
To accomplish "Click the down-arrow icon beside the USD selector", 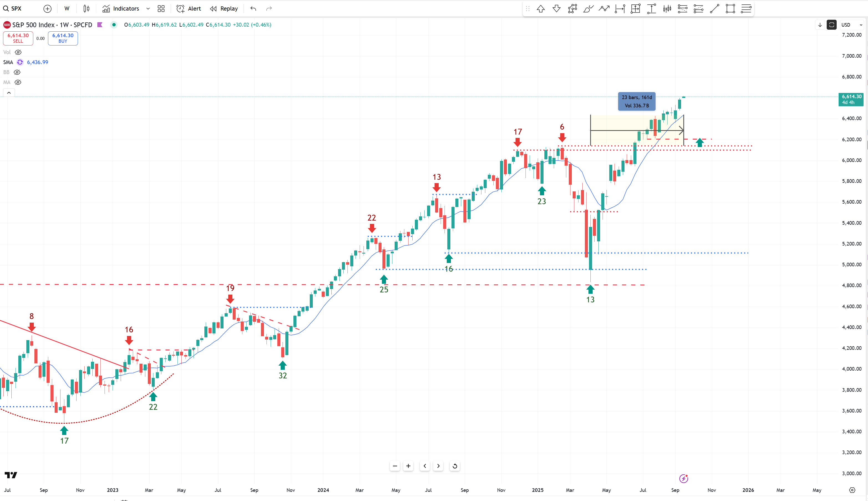I will [820, 25].
